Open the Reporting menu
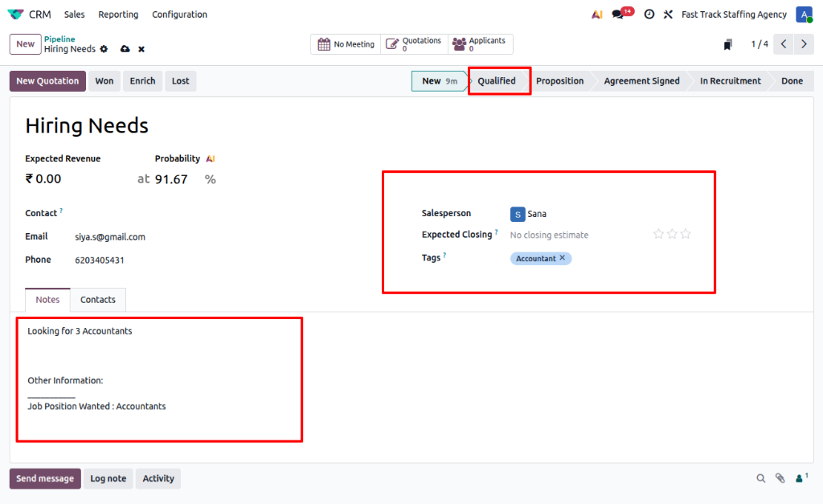This screenshot has height=504, width=823. pyautogui.click(x=118, y=14)
